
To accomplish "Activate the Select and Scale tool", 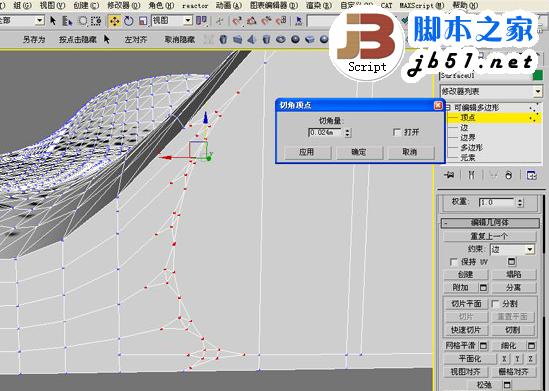I will tap(143, 21).
